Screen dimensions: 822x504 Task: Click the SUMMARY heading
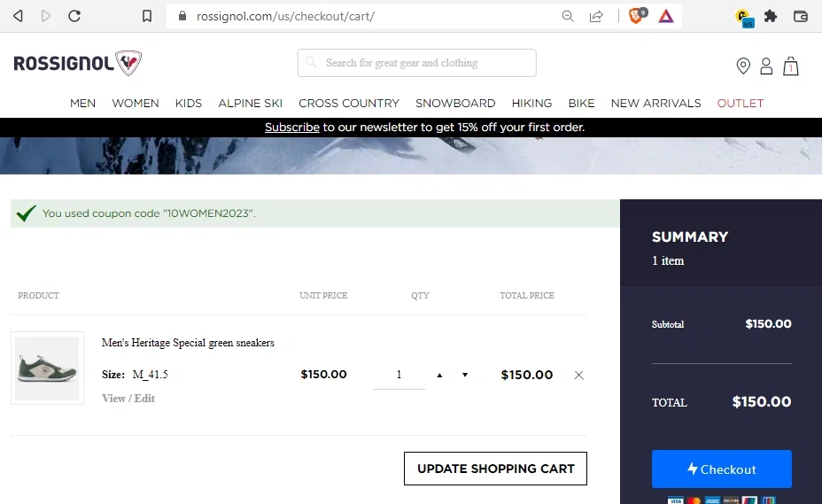690,237
